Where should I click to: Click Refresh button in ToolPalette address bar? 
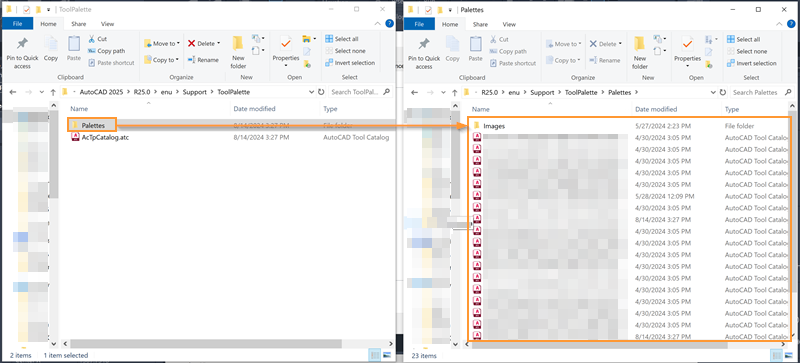321,92
